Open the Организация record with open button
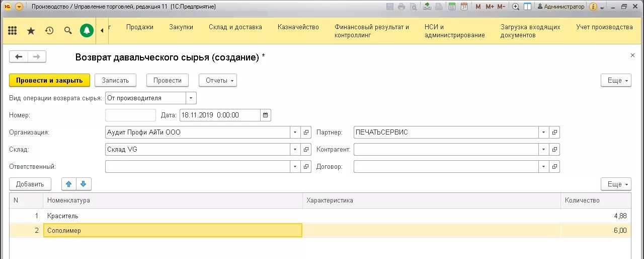 306,132
